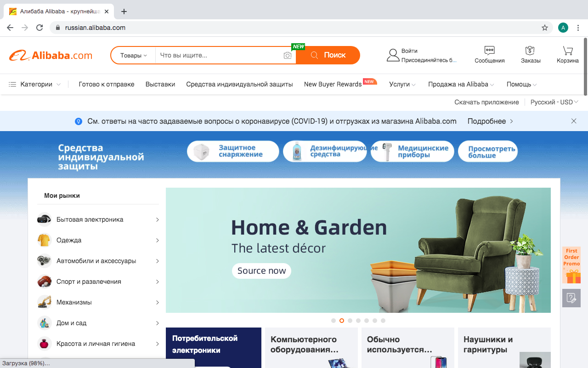
Task: Click the Медицинские приборы thermometer icon
Action: [x=387, y=151]
